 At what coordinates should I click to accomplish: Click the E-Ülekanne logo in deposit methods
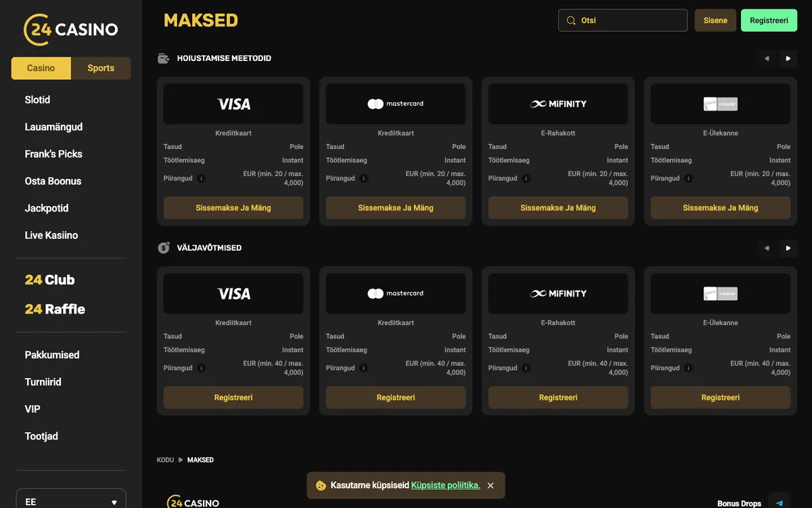click(721, 104)
